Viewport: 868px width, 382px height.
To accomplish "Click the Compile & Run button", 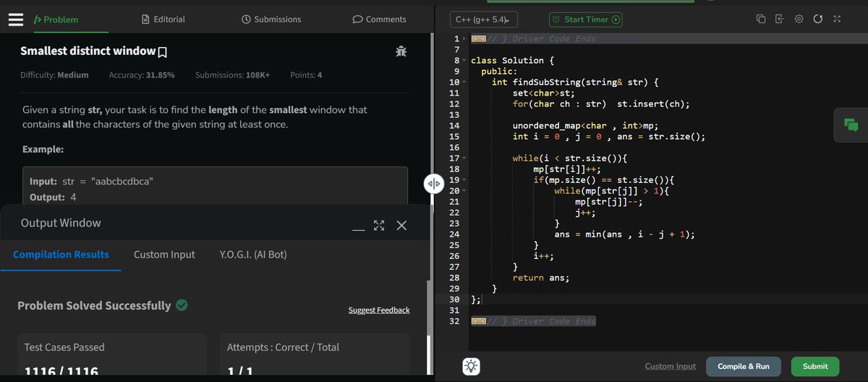I will tap(744, 366).
